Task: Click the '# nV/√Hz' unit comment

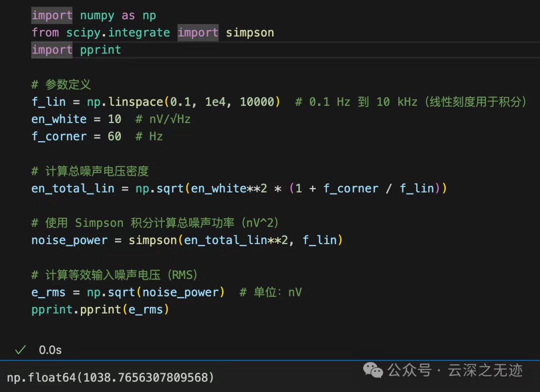Action: [163, 119]
